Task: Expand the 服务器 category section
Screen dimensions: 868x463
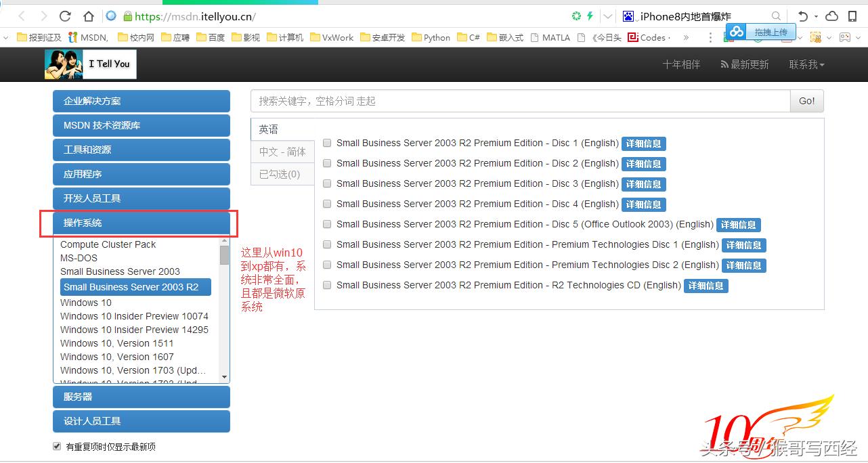Action: 141,397
